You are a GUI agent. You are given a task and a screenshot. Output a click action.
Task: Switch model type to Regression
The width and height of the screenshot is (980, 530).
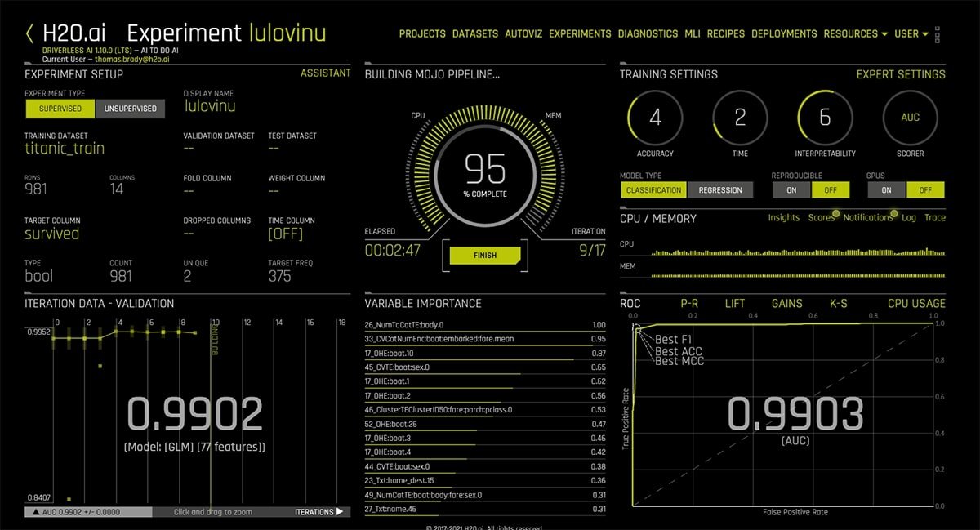721,189
